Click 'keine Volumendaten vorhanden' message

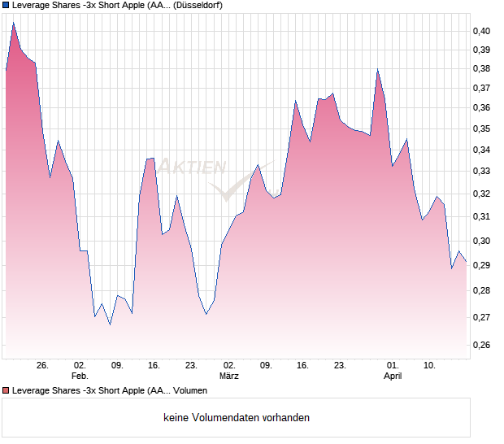pyautogui.click(x=237, y=418)
